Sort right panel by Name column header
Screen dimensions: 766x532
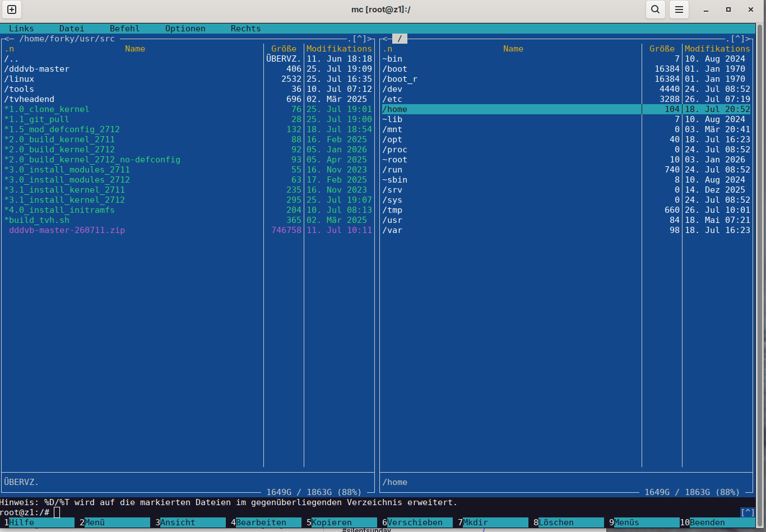click(513, 49)
